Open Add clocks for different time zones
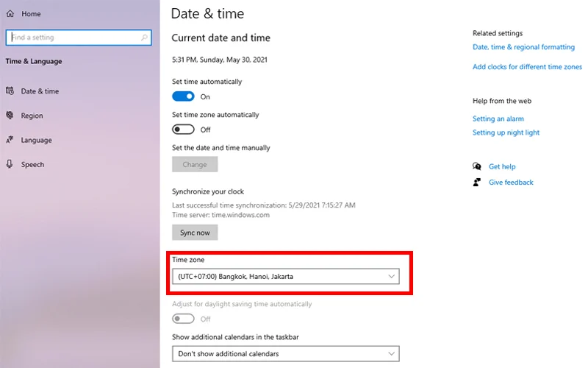The width and height of the screenshot is (588, 368). [x=527, y=67]
